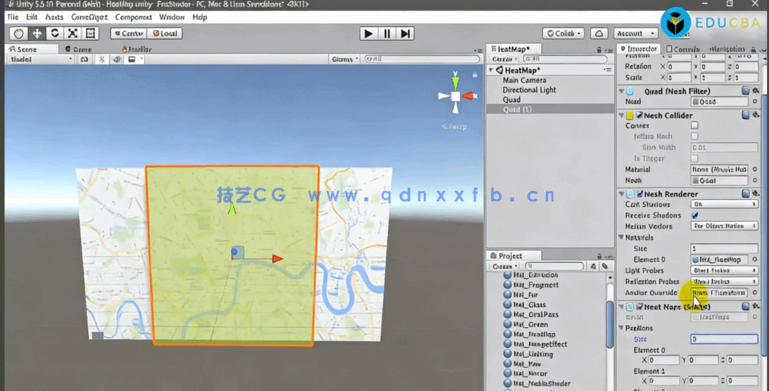769x391 pixels.
Task: Disable the Mesh Renderer component checkbox
Action: 640,194
